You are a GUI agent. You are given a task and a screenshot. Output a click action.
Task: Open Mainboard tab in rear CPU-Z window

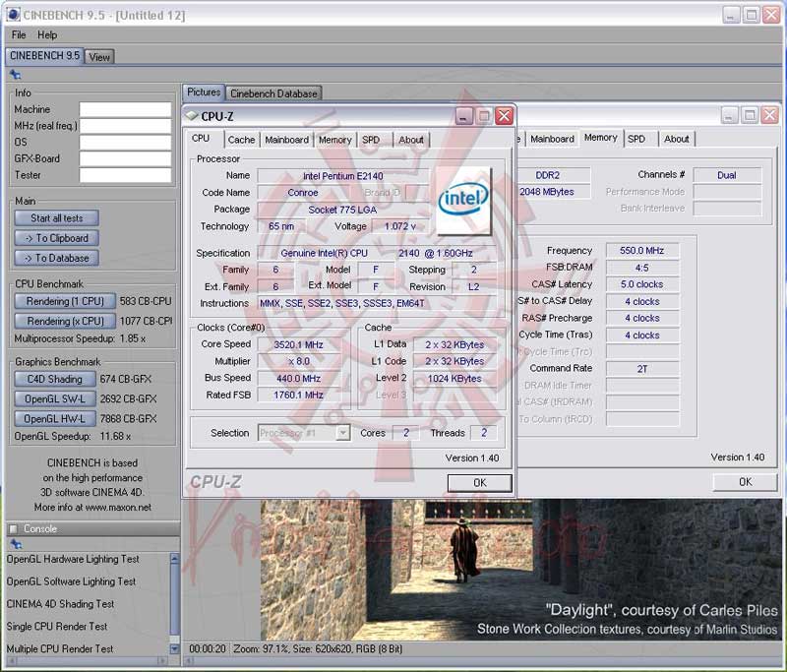tap(552, 139)
